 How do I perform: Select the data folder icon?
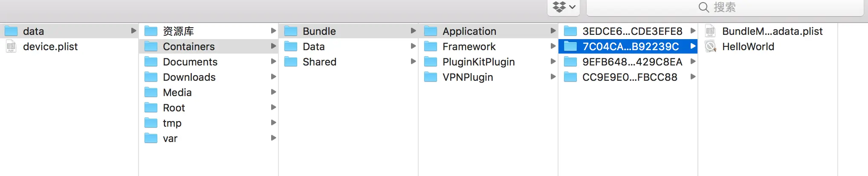(11, 31)
